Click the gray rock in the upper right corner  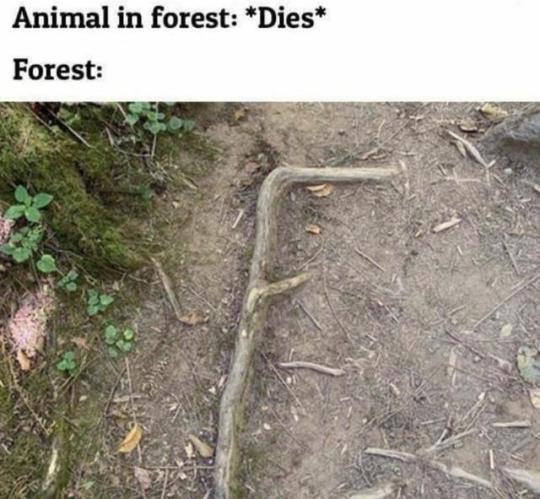[x=517, y=133]
